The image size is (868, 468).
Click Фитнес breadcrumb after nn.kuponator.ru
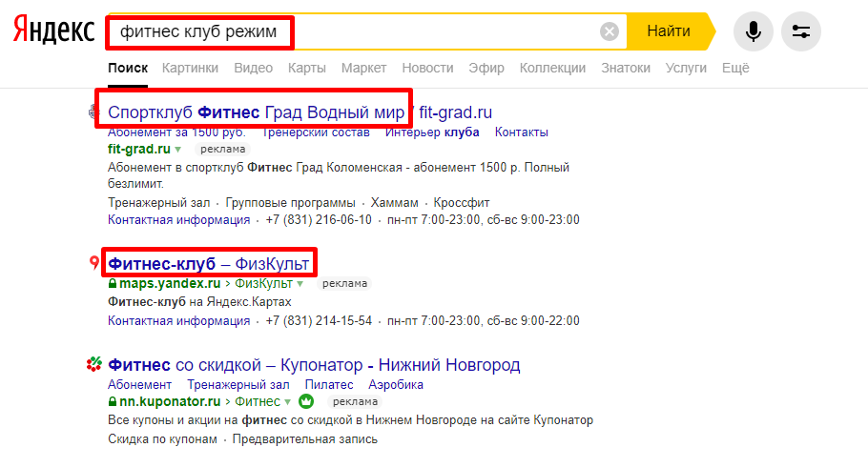click(258, 401)
